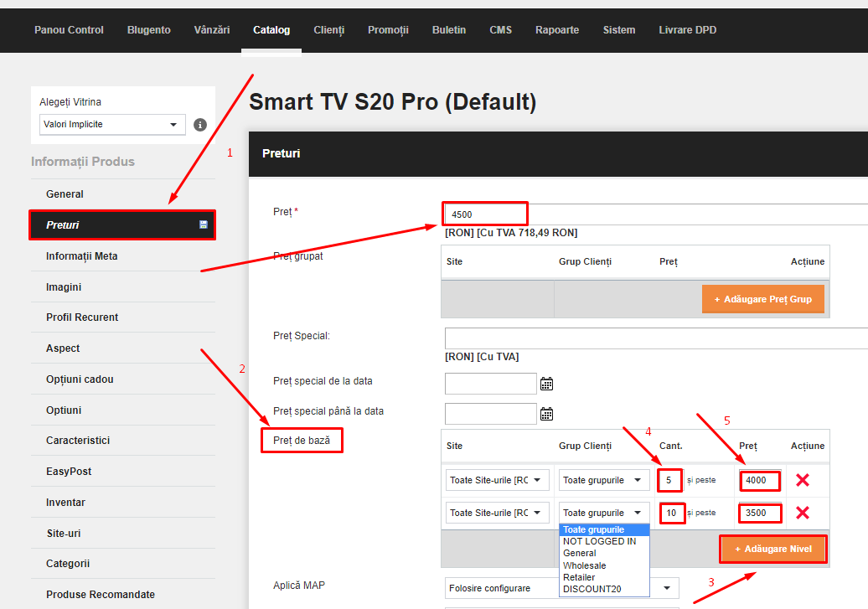Open the Catalog menu
The height and width of the screenshot is (609, 868).
point(271,30)
